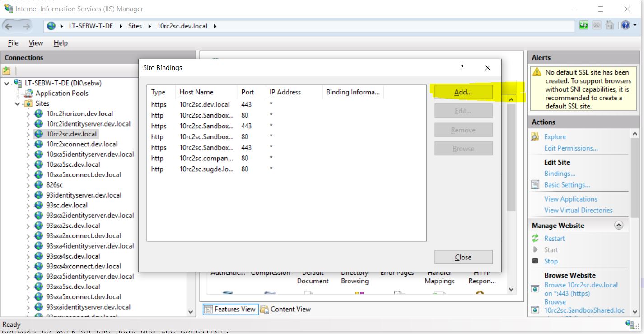Viewport: 644px width, 334px height.
Task: Click the View Virtual Directories link
Action: tap(579, 210)
